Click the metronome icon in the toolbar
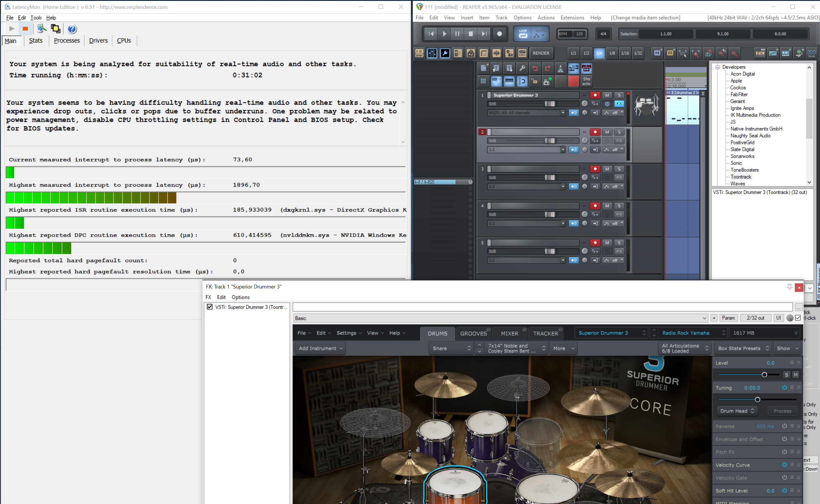Image resolution: width=820 pixels, height=504 pixels. click(560, 68)
